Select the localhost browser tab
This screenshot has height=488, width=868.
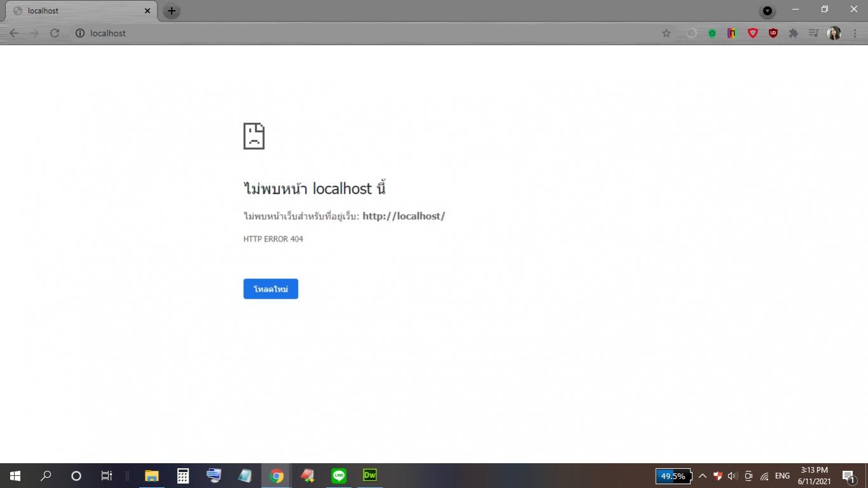(80, 11)
